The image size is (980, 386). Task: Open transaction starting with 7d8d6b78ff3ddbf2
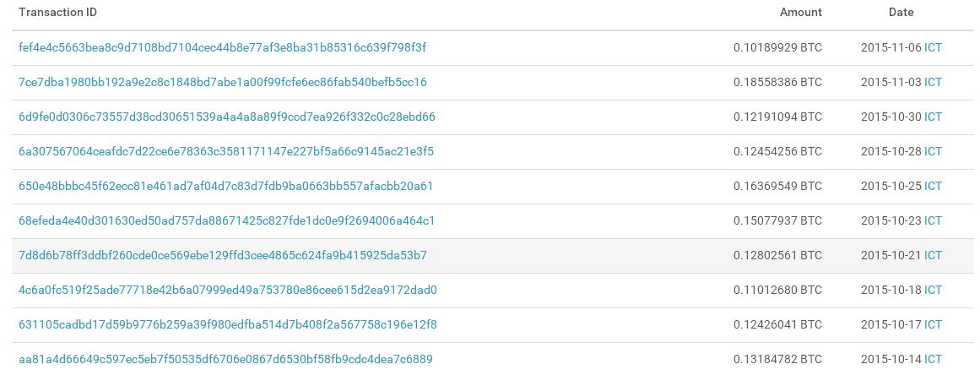(x=222, y=256)
